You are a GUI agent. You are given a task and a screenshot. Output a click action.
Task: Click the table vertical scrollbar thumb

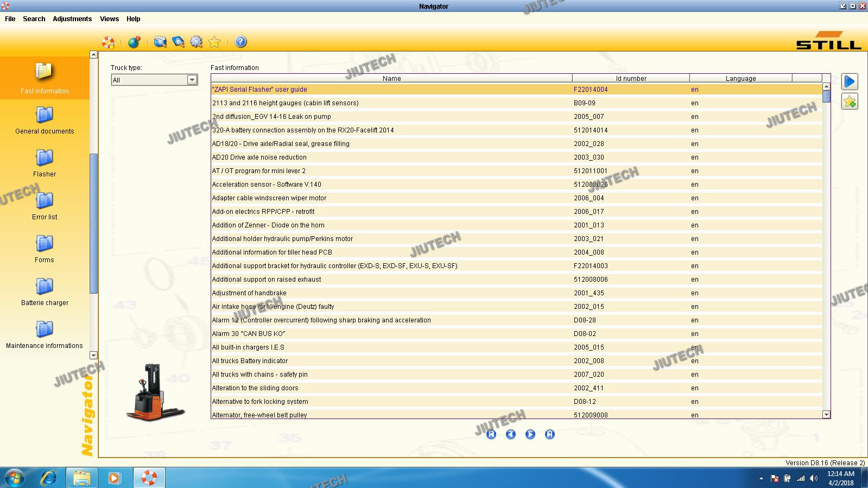826,96
